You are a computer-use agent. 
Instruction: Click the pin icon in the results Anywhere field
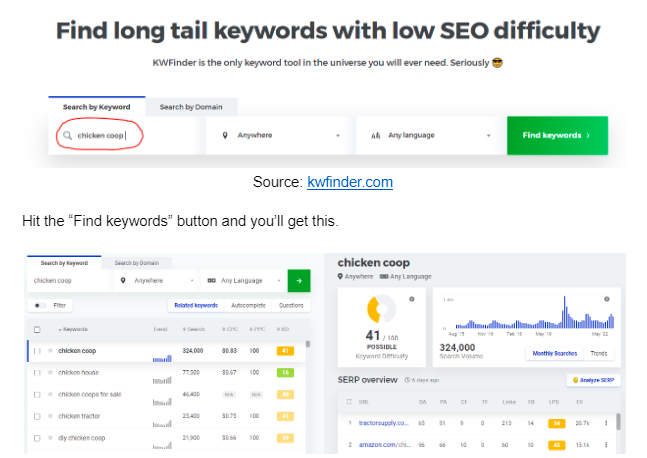point(123,281)
